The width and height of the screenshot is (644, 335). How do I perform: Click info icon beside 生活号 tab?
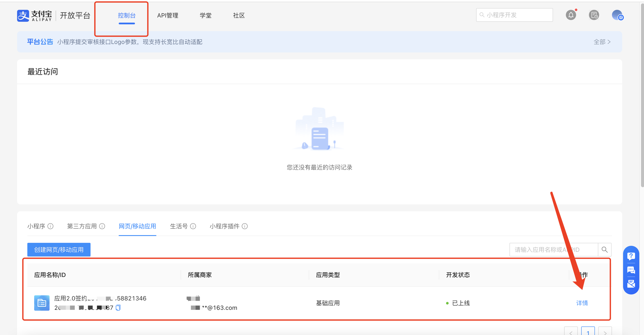(x=193, y=226)
